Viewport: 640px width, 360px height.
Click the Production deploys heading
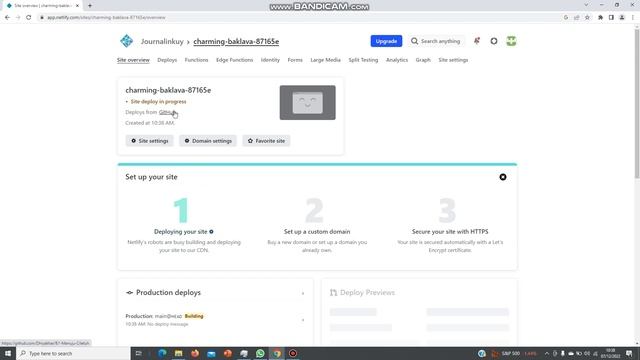168,293
